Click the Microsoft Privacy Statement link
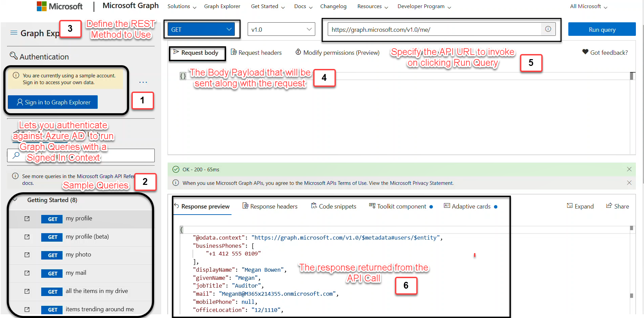Viewport: 644px width, 318px height. pos(421,183)
